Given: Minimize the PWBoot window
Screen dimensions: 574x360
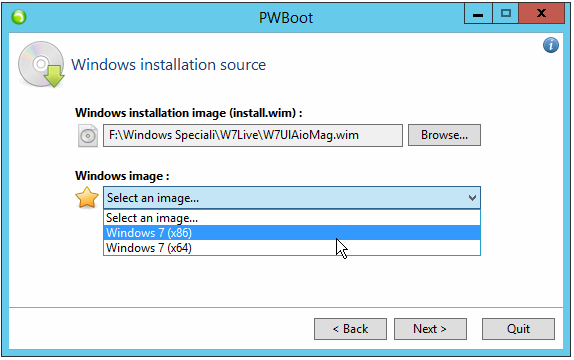Looking at the screenshot, I should point(478,14).
